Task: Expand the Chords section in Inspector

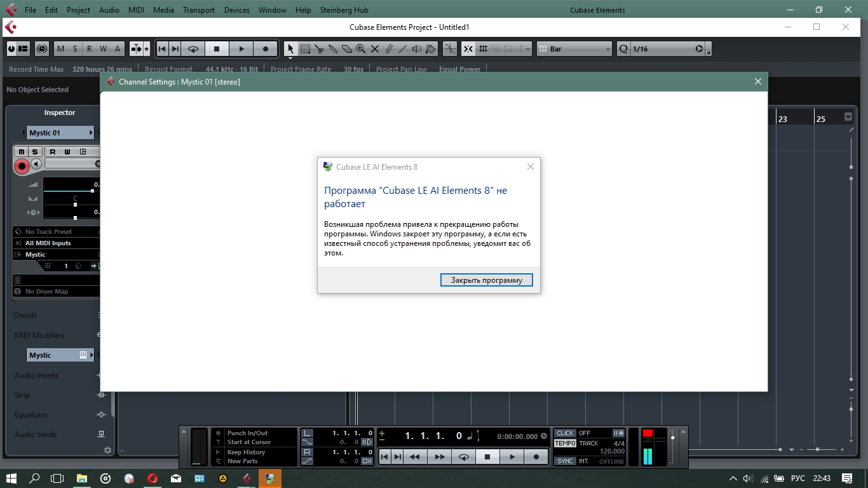Action: (x=25, y=315)
